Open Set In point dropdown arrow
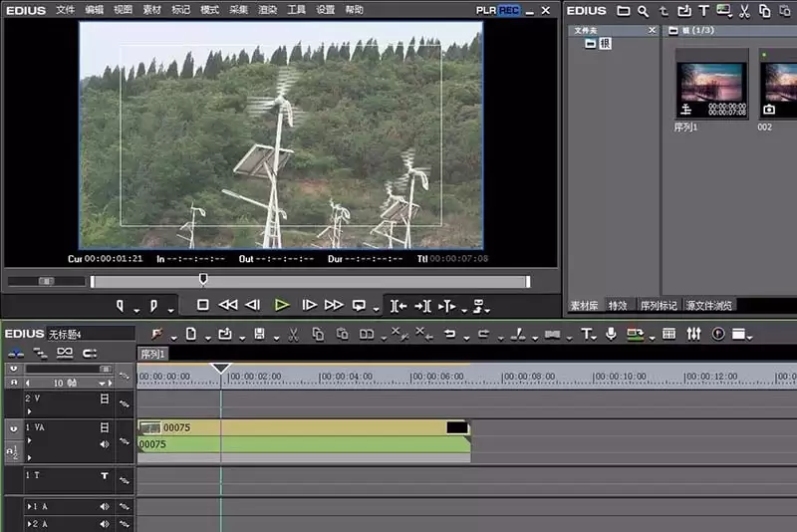 (136, 310)
